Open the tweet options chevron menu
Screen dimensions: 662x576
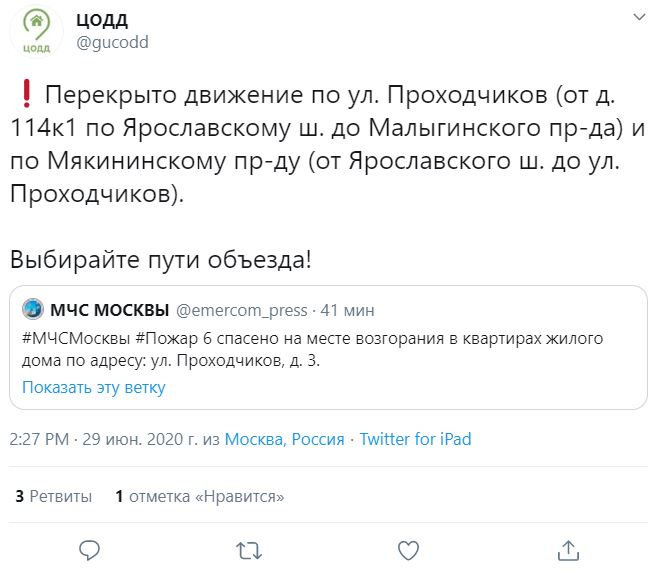click(638, 18)
